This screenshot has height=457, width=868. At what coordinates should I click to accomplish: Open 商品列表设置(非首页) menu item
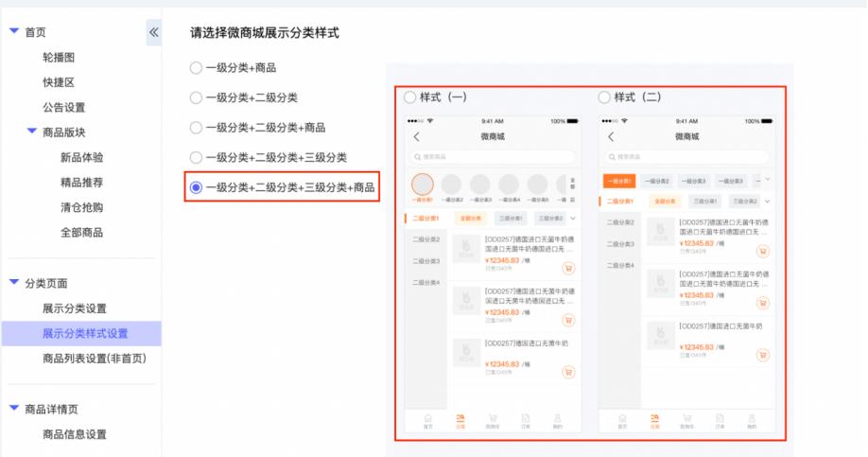point(94,359)
